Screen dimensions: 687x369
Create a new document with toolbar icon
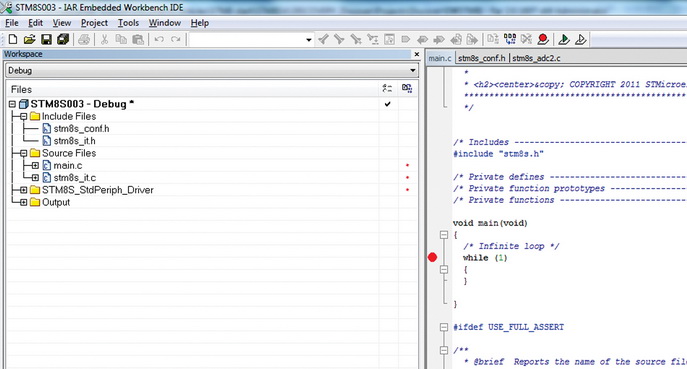[13, 39]
